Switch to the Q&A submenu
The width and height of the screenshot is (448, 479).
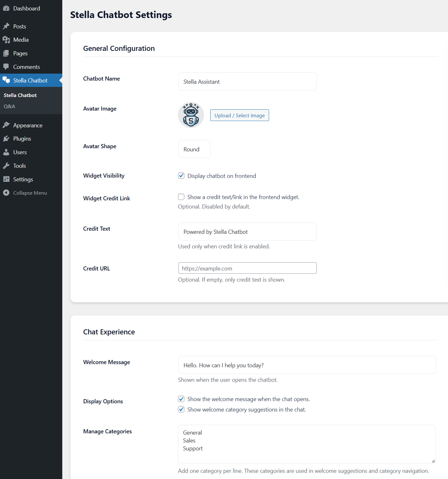click(x=9, y=106)
